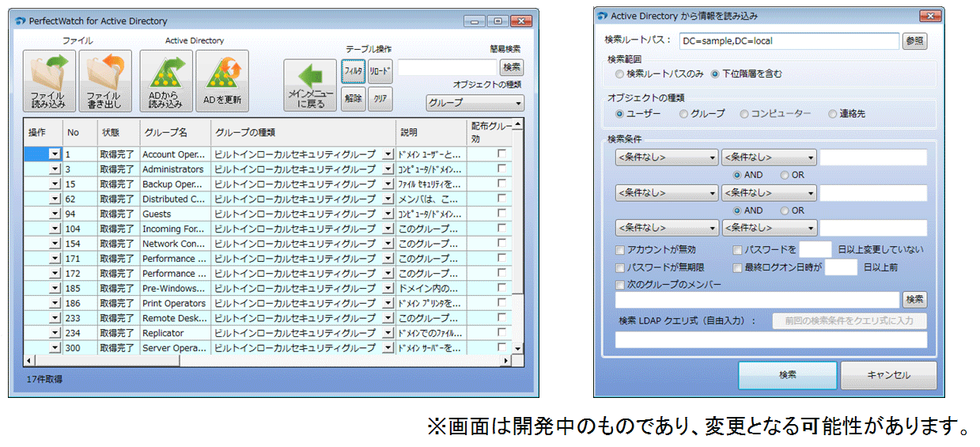
Task: Click the LDAP クエリ式 free input field
Action: tap(771, 340)
